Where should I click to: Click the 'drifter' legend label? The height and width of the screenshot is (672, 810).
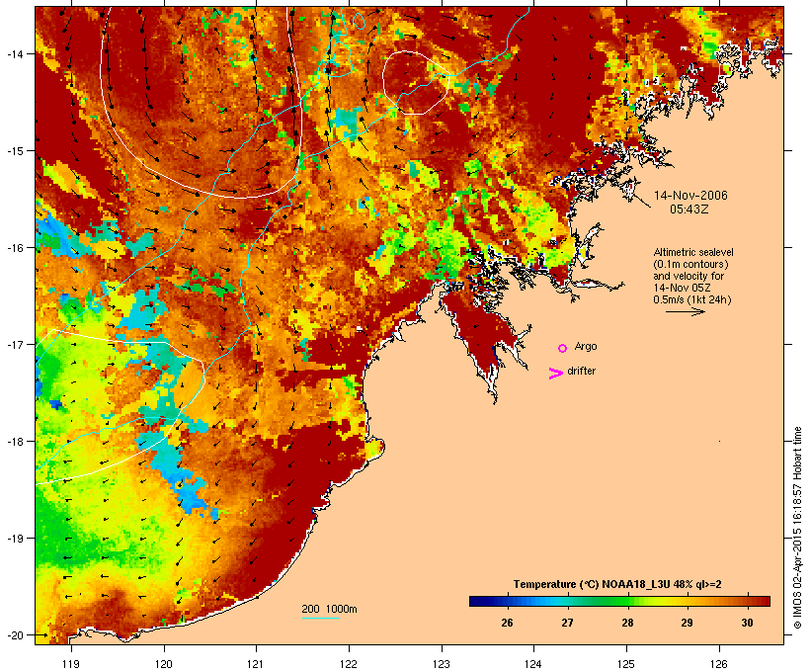coord(581,372)
